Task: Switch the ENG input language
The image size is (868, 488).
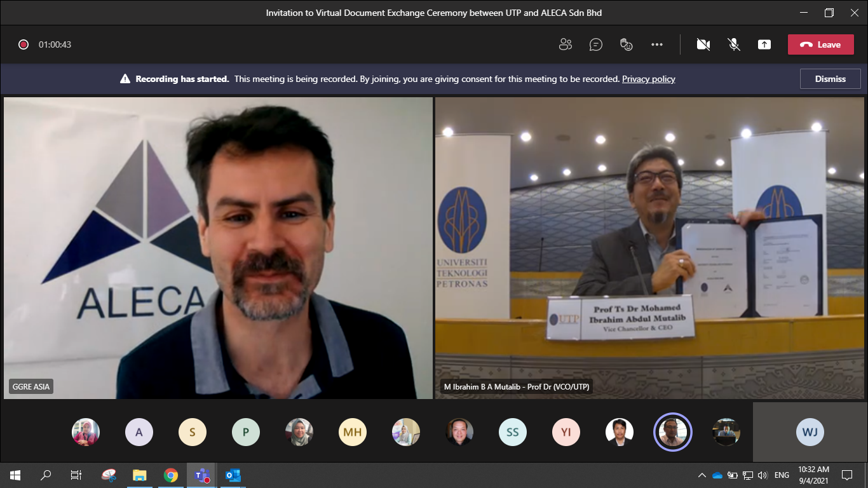Action: point(782,475)
